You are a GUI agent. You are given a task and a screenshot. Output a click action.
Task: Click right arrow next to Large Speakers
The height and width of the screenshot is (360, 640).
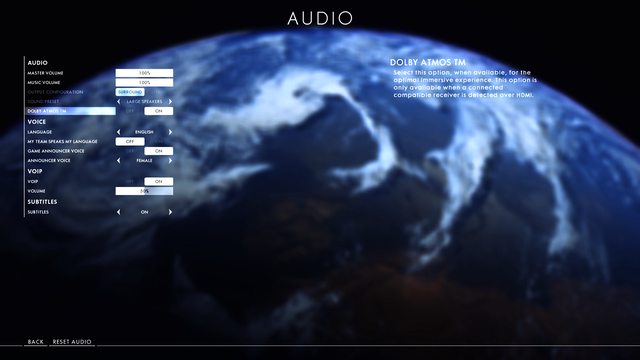[x=170, y=102]
